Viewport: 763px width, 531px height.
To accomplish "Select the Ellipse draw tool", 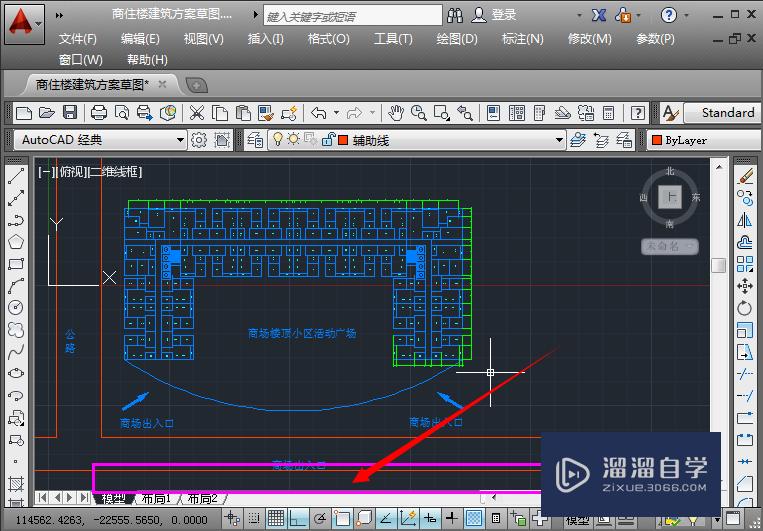I will pyautogui.click(x=16, y=373).
